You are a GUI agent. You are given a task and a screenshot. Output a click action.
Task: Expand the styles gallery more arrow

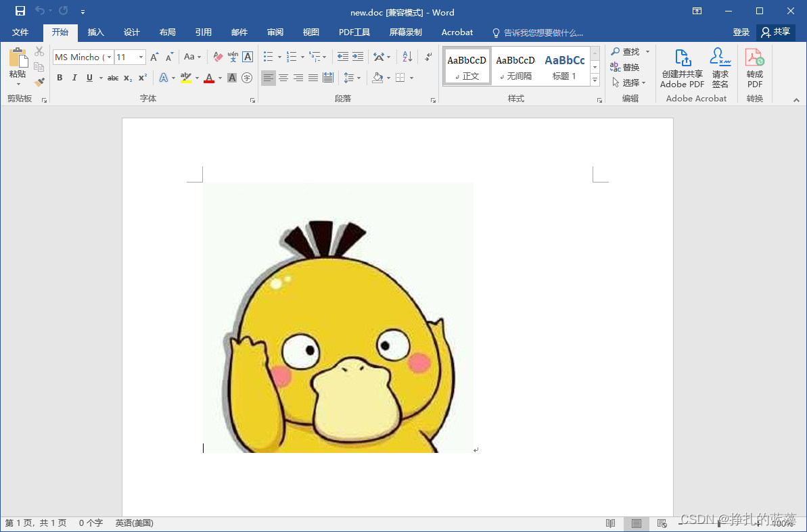point(595,80)
